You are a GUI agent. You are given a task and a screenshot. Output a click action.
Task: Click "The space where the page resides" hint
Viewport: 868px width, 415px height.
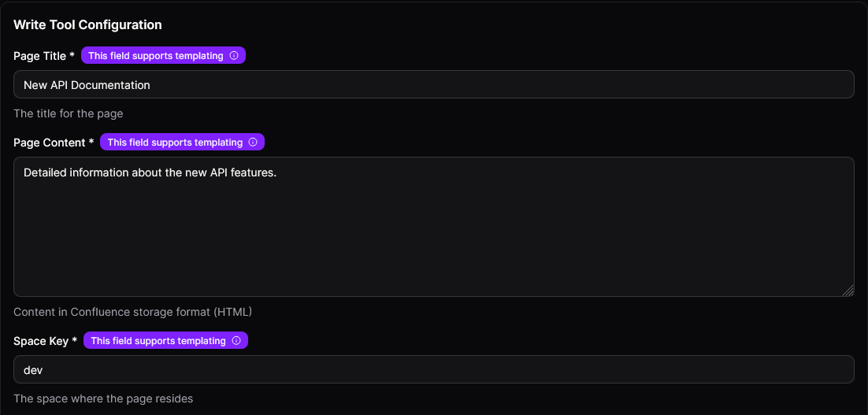[x=103, y=398]
